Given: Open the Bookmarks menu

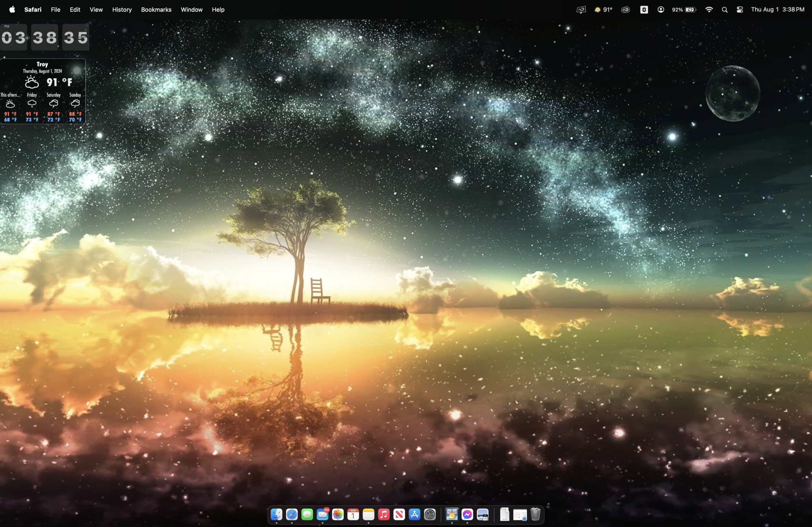Looking at the screenshot, I should point(156,9).
